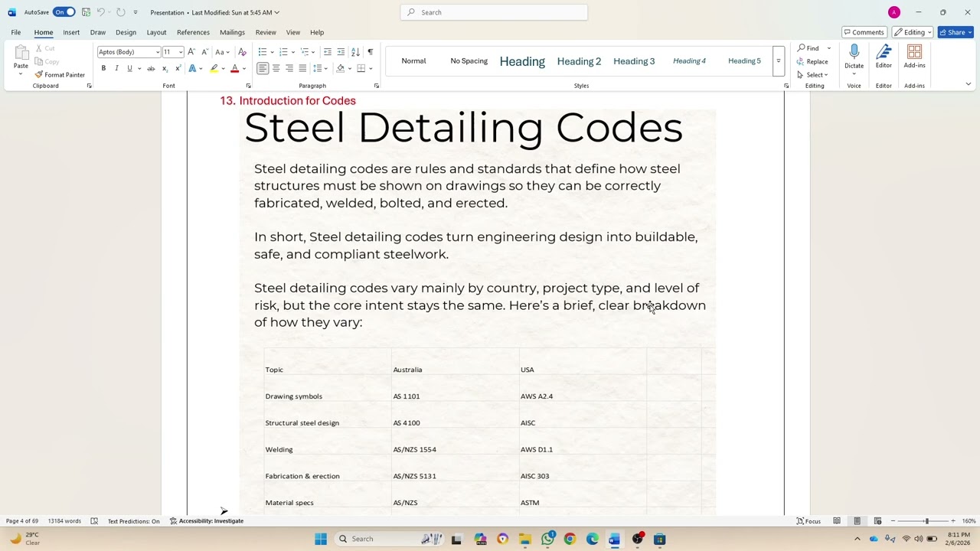The width and height of the screenshot is (980, 551).
Task: Open the font size dropdown
Action: pyautogui.click(x=181, y=52)
